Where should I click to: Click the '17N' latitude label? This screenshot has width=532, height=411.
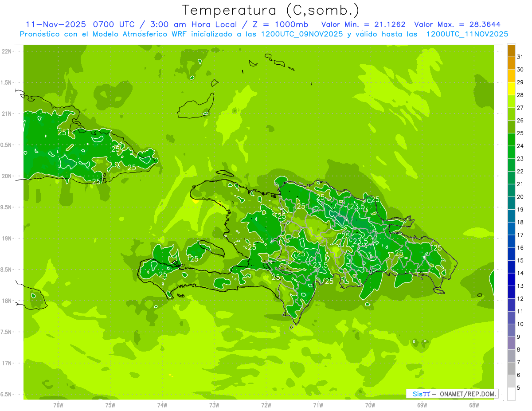click(8, 363)
